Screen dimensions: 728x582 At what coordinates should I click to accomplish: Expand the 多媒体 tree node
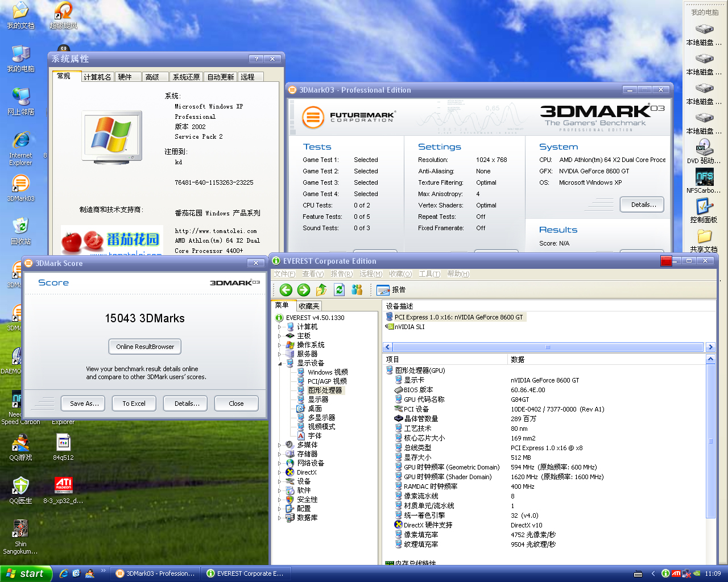click(279, 445)
